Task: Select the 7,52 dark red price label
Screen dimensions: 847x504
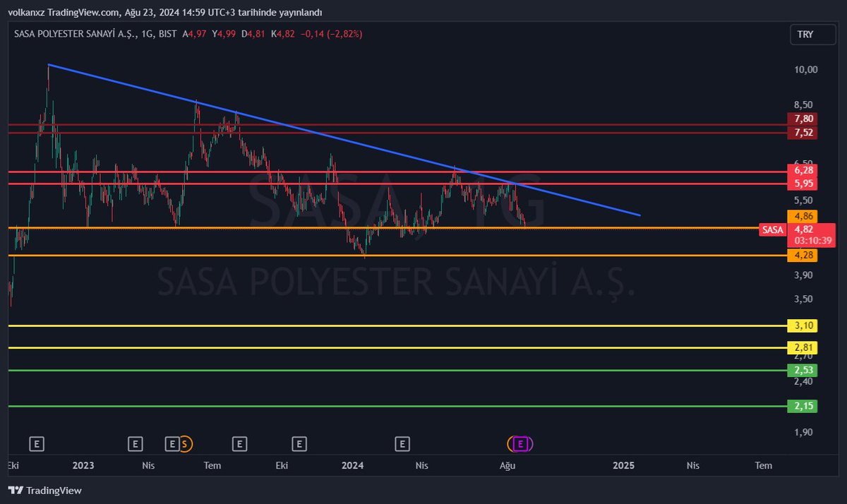Action: (803, 133)
